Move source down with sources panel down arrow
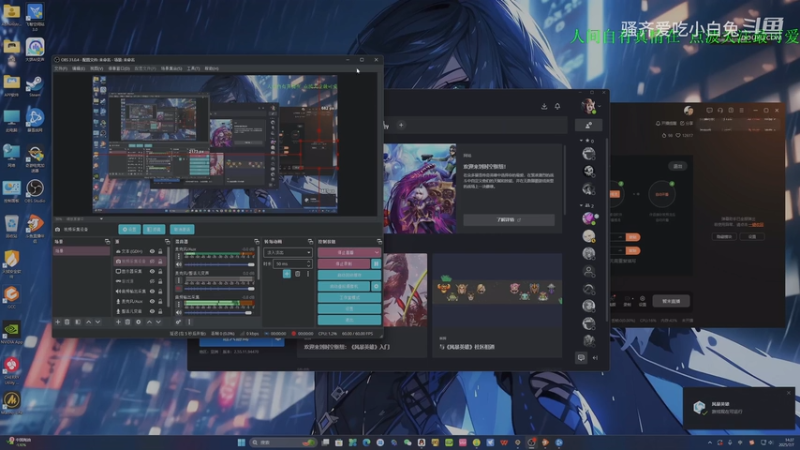Screen dimensions: 800x450 tap(159, 322)
